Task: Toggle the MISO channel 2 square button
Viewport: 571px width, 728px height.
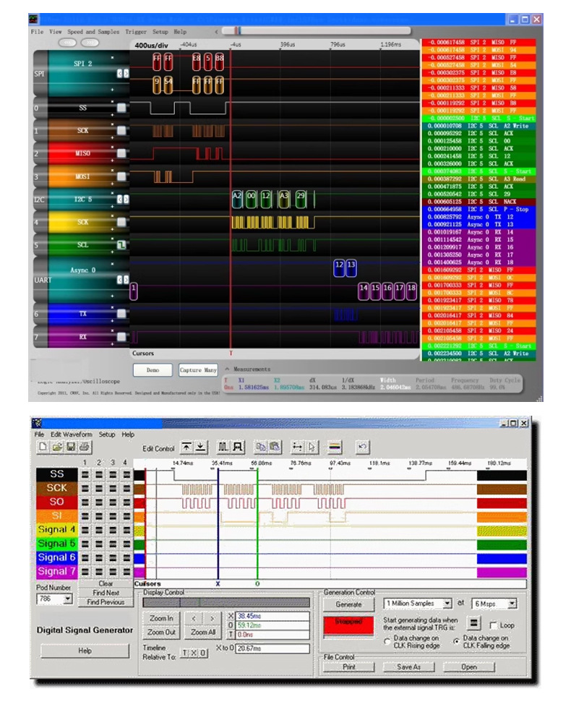Action: [121, 153]
